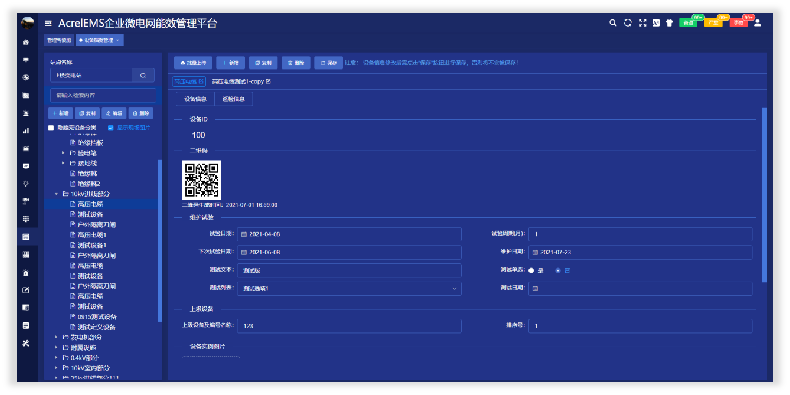
Task: Click the tools wrench icon in left sidebar
Action: pos(26,343)
